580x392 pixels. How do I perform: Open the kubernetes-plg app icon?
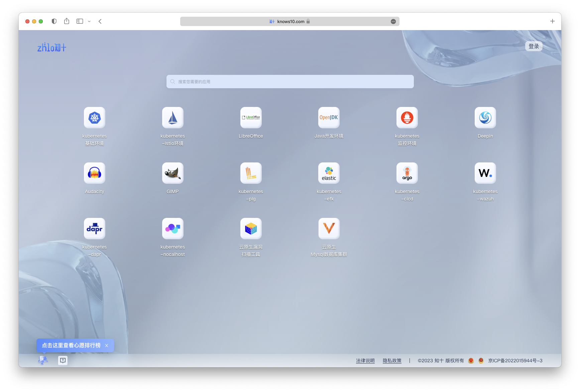(251, 173)
